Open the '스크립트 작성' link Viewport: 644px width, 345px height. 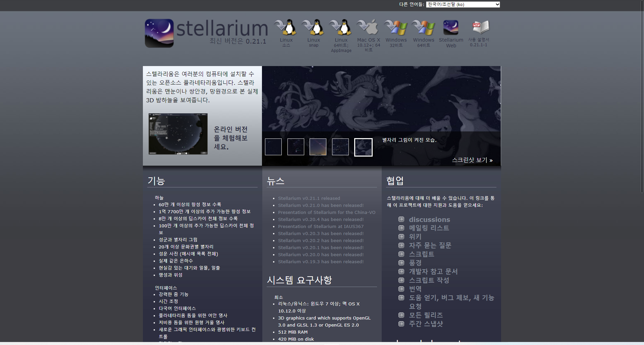429,280
